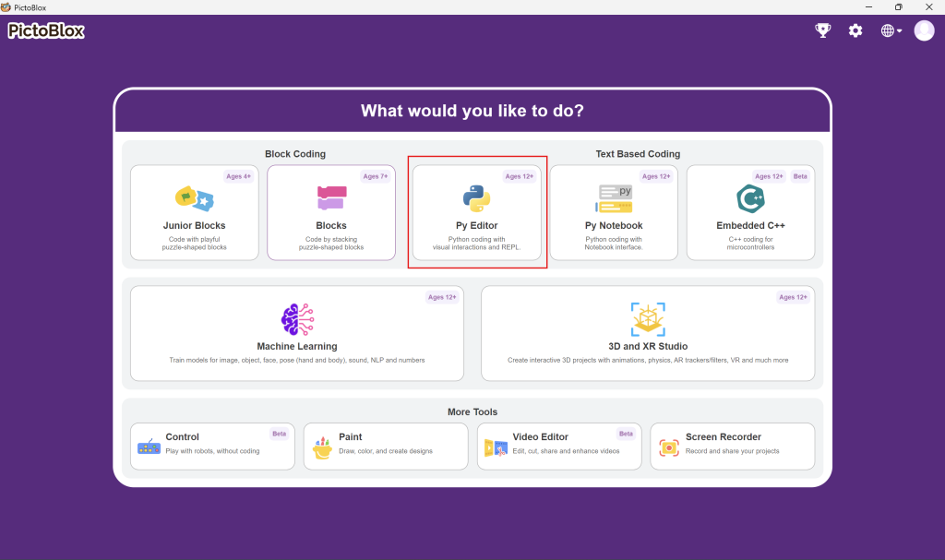Click the 'Ages 12+' badge on 3D and XR Studio

793,297
